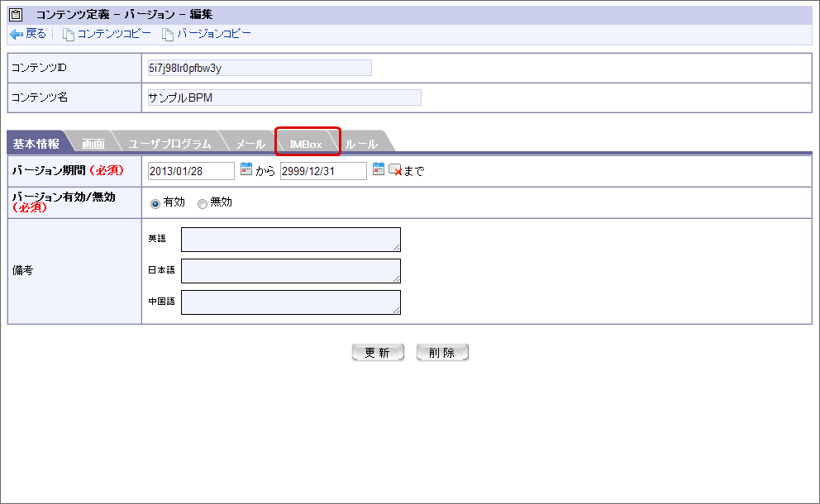Screen dimensions: 820x504
Task: Switch to the 画面 tab
Action: click(93, 144)
